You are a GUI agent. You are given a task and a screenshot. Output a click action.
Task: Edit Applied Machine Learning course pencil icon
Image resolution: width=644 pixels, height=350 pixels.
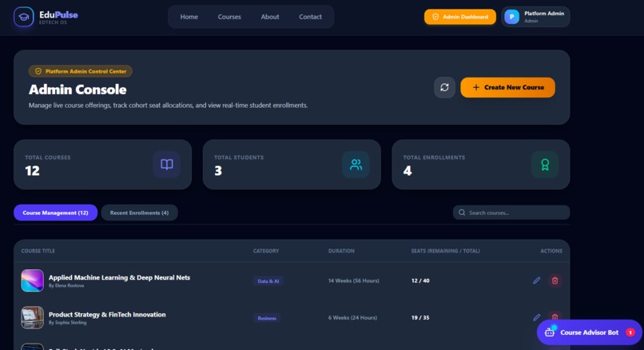click(x=536, y=280)
